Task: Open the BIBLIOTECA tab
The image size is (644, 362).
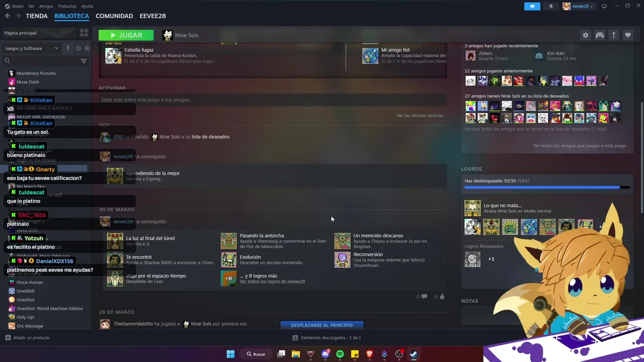Action: [x=71, y=16]
